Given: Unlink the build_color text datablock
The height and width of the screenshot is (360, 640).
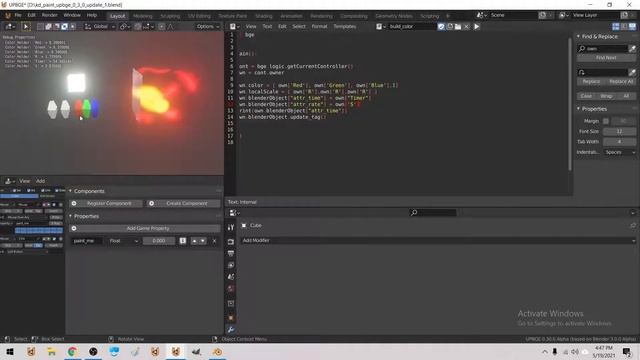Looking at the screenshot, I should pyautogui.click(x=467, y=27).
